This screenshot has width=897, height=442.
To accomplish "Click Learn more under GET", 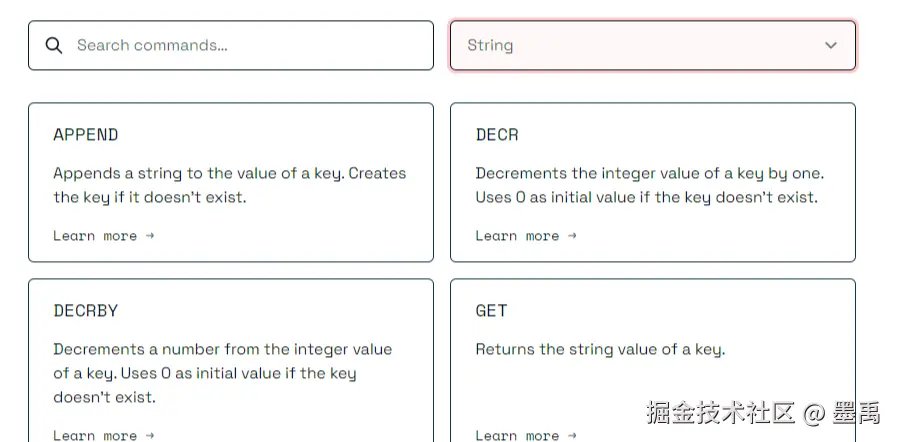I will click(517, 435).
